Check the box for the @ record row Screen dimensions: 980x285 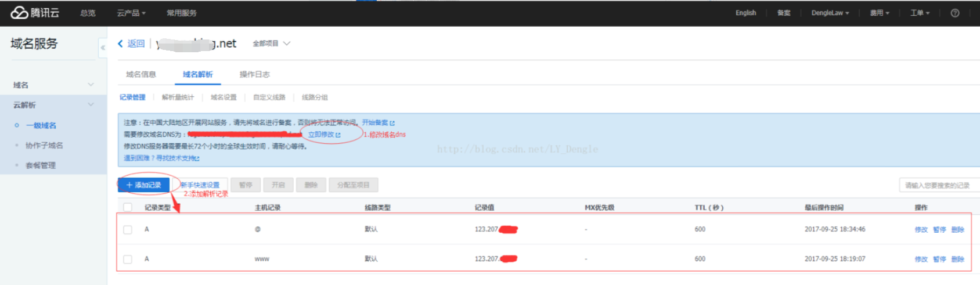(x=128, y=230)
